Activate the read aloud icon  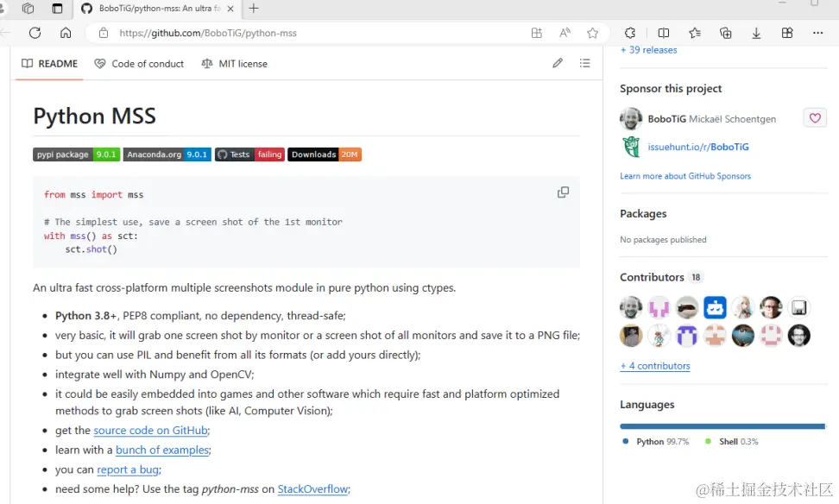point(565,33)
